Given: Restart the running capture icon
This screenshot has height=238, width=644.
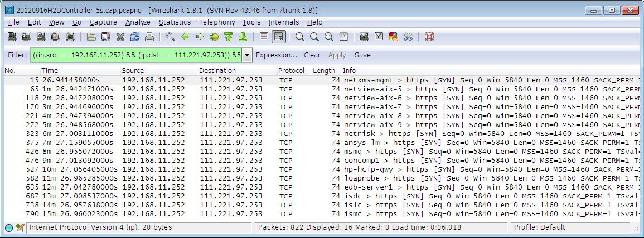Looking at the screenshot, I should 70,37.
